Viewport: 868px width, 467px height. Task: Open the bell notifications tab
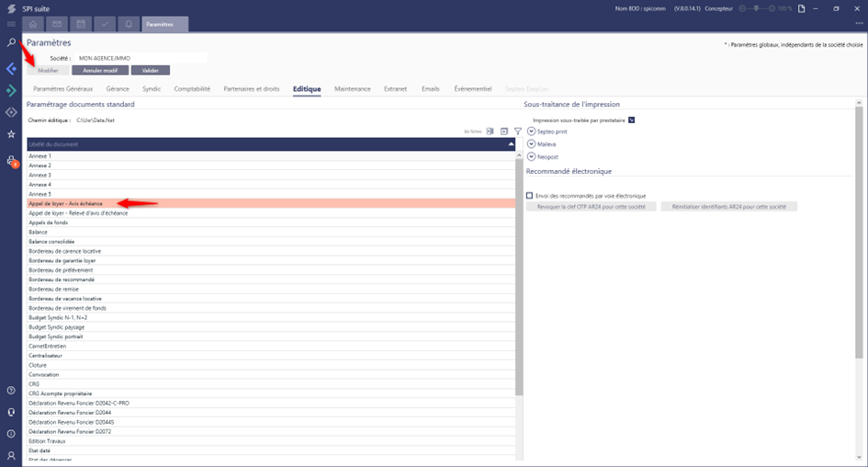(129, 24)
